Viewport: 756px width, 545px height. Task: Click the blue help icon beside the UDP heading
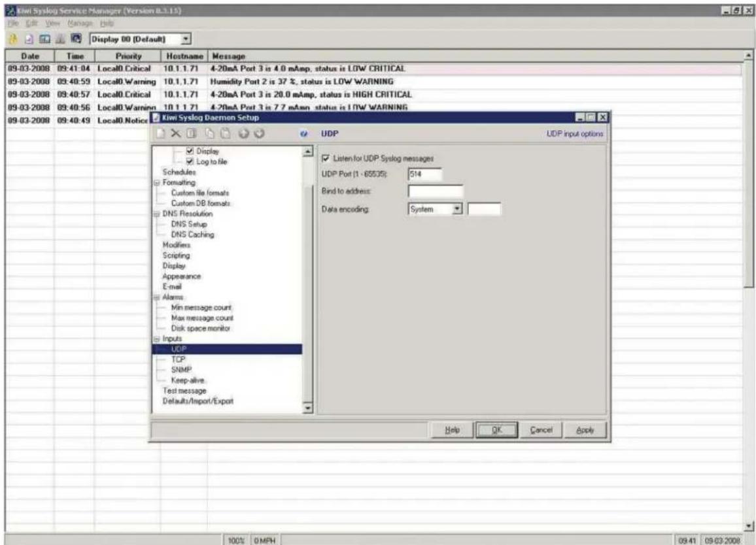pos(303,134)
